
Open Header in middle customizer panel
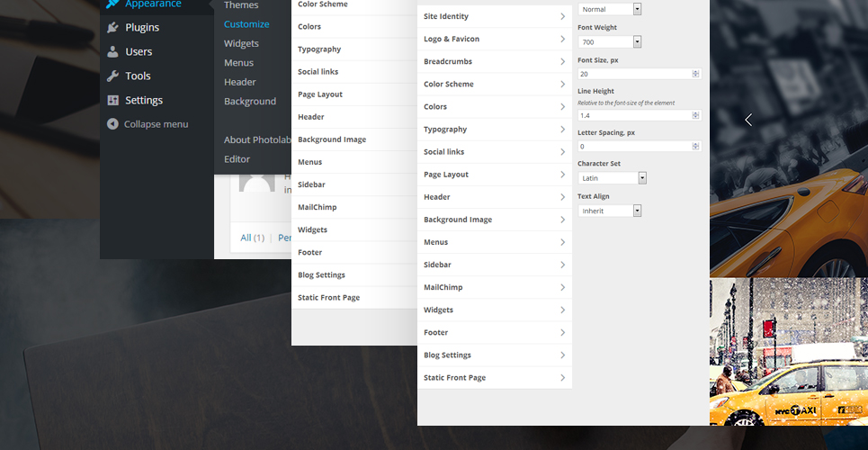(x=354, y=117)
